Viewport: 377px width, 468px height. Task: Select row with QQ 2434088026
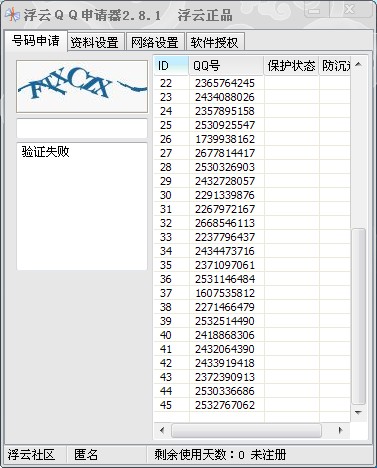coord(252,97)
